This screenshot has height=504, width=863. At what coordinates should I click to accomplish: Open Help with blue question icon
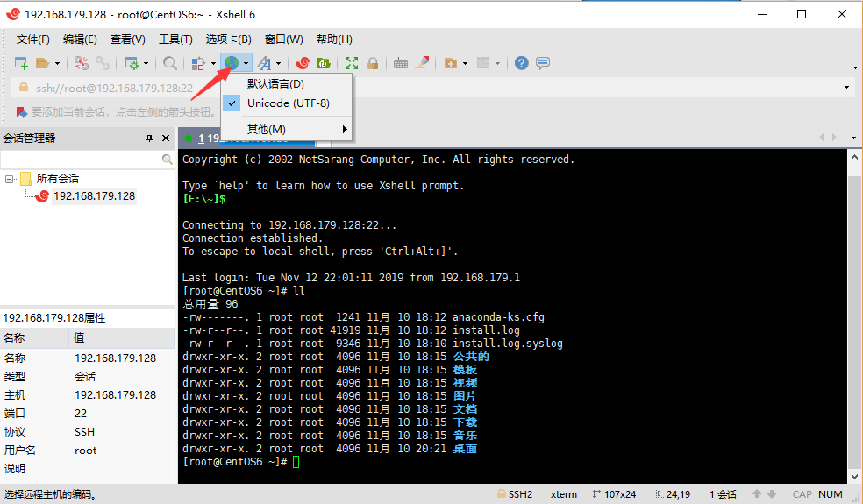(521, 63)
